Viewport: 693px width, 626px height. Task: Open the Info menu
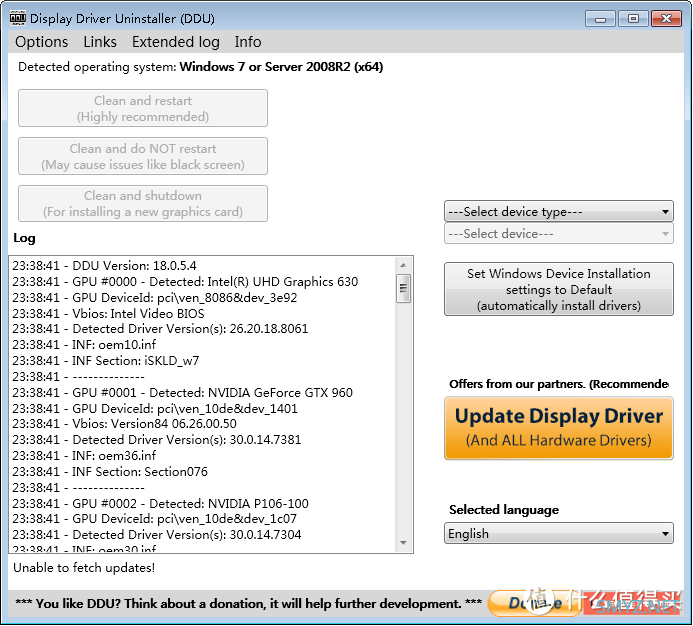(x=248, y=42)
